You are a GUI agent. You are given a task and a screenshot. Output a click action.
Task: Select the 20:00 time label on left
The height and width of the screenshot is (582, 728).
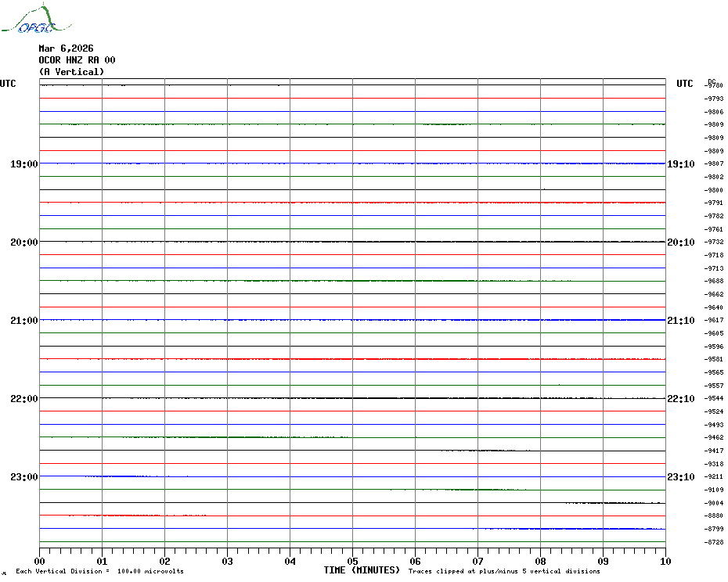(23, 242)
